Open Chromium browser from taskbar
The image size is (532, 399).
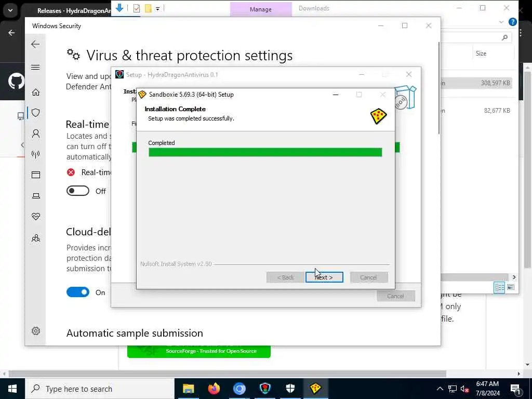click(239, 389)
